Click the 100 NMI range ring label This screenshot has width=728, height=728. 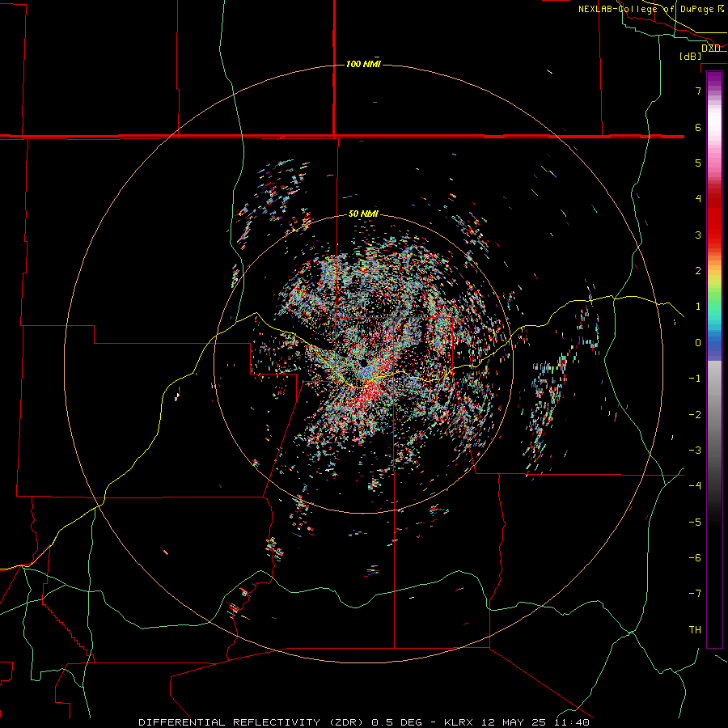pyautogui.click(x=363, y=64)
